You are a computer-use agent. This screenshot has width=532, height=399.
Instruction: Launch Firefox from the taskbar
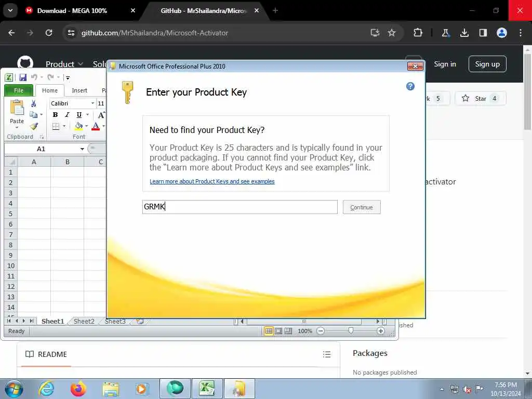[78, 389]
